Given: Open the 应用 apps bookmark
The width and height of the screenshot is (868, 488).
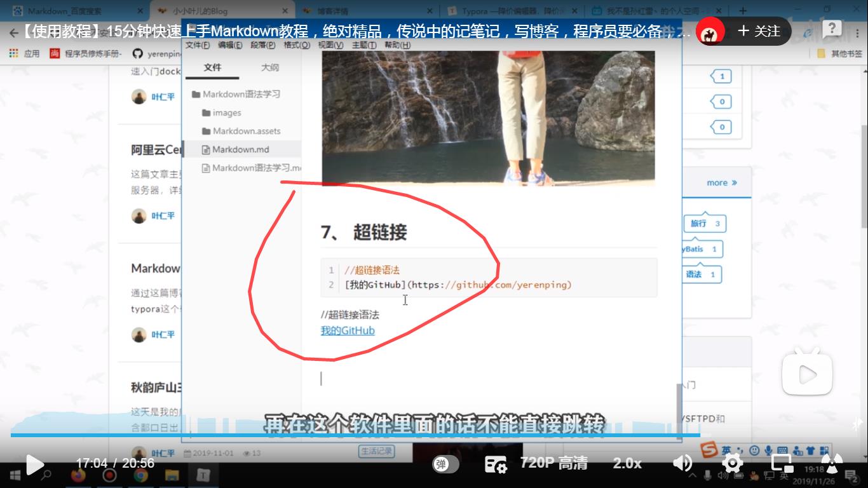Looking at the screenshot, I should point(24,54).
